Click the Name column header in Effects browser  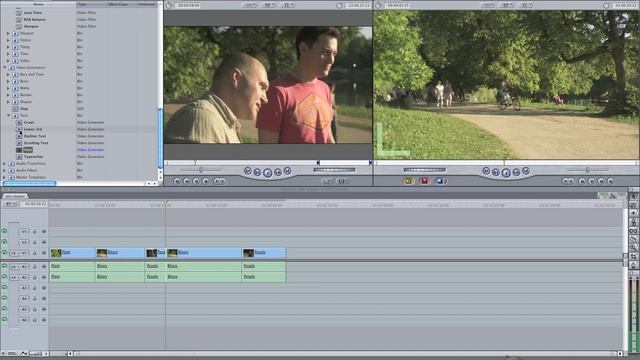click(38, 4)
